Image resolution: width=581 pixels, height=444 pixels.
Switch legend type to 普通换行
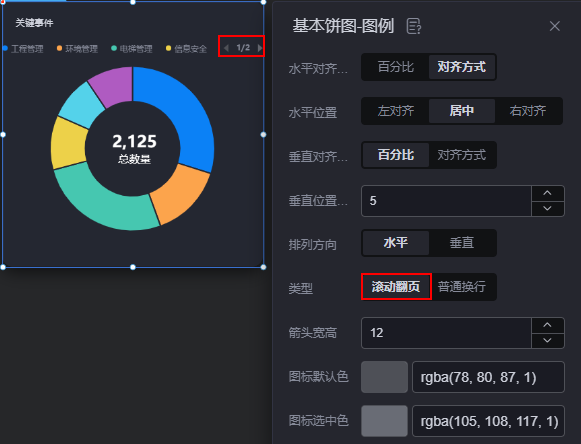tap(462, 286)
